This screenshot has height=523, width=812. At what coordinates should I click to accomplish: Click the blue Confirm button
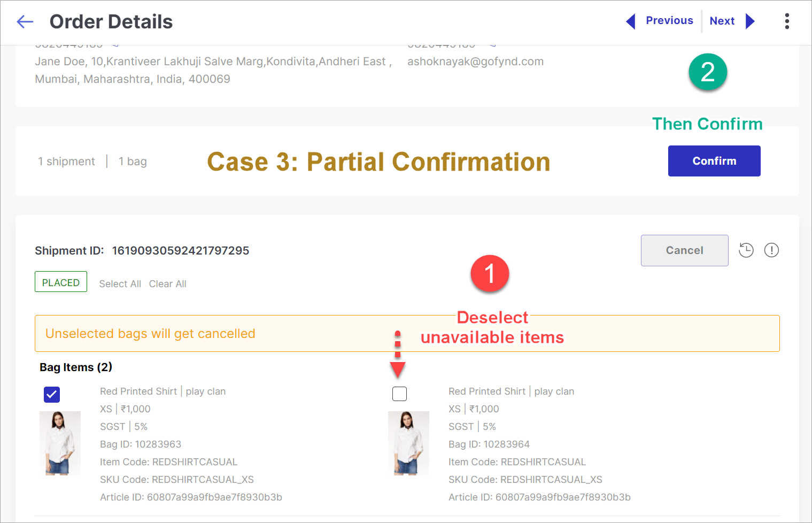click(714, 161)
